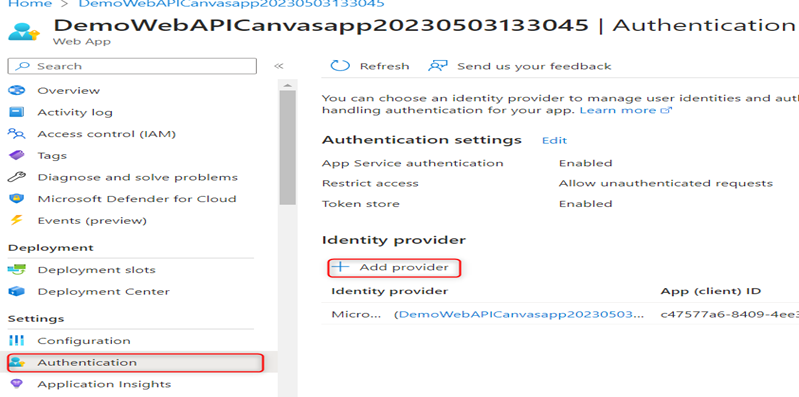This screenshot has height=397, width=799.
Task: Open the Configuration settings icon
Action: (x=17, y=340)
